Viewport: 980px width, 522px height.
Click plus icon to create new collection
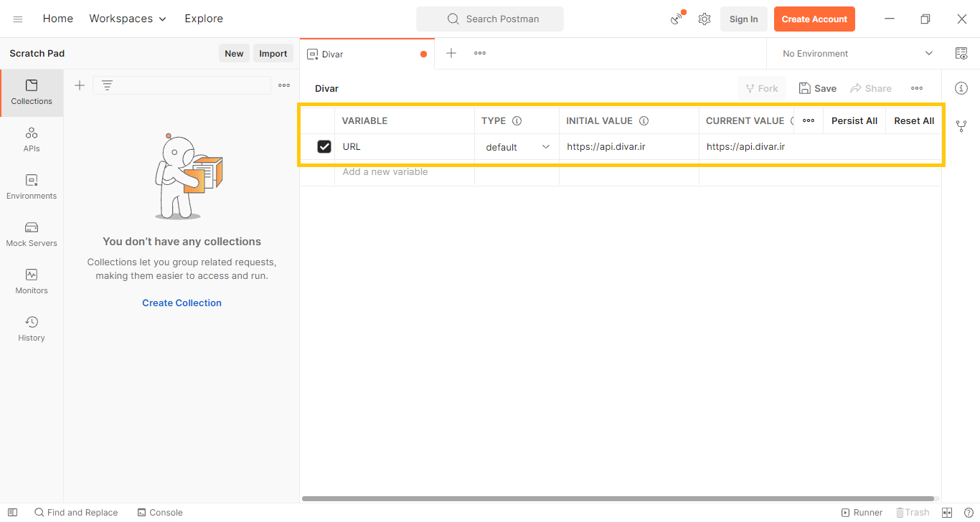(80, 85)
